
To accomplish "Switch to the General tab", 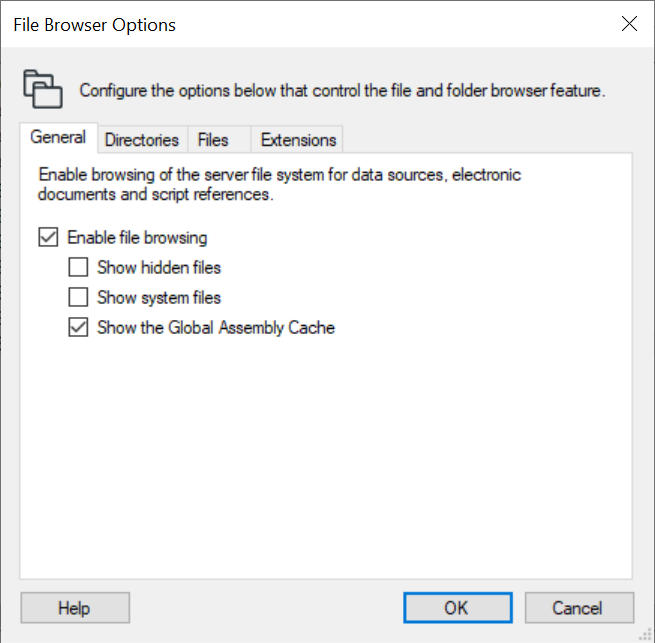I will pos(58,138).
